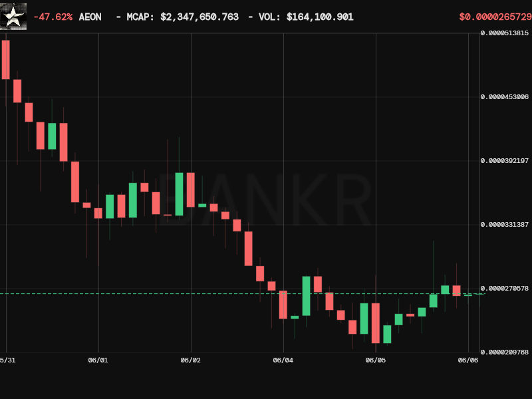Click the 06/02 date axis label
Screen dimensions: 532x399
point(191,360)
